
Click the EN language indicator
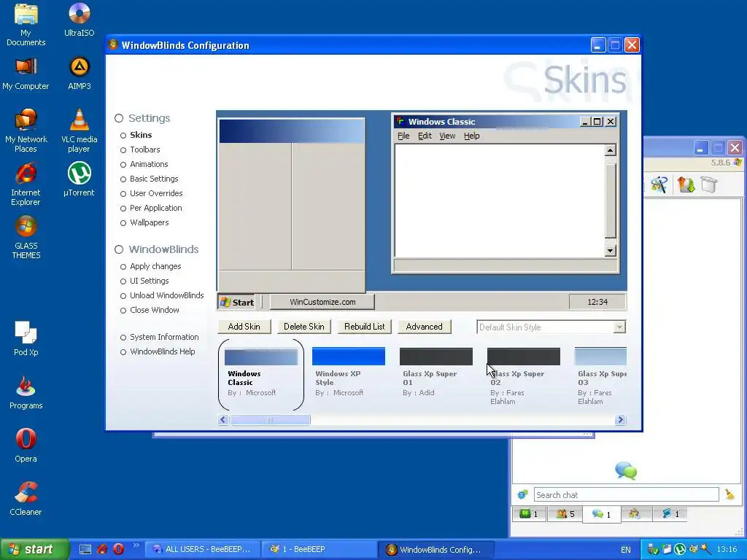point(625,550)
